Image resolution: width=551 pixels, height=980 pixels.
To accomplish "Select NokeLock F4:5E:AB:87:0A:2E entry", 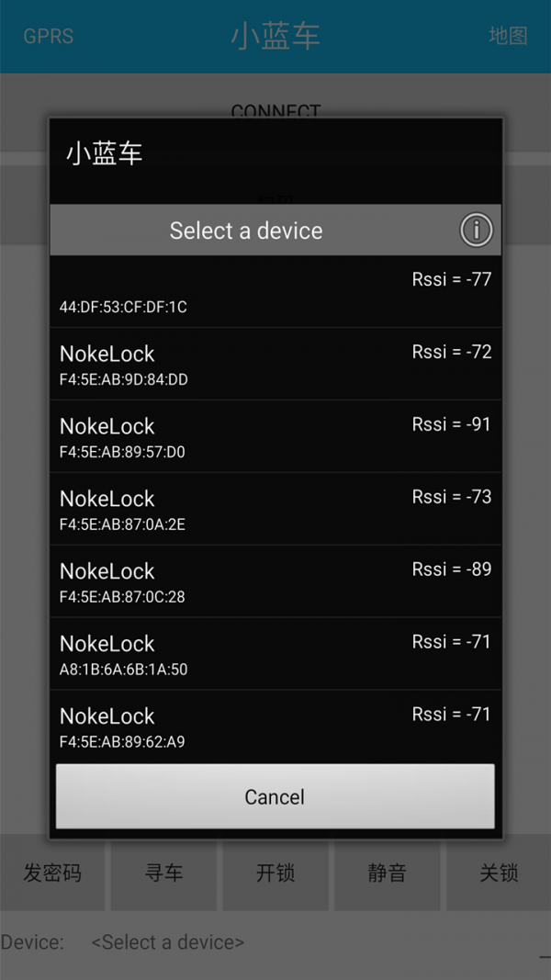I will [275, 510].
